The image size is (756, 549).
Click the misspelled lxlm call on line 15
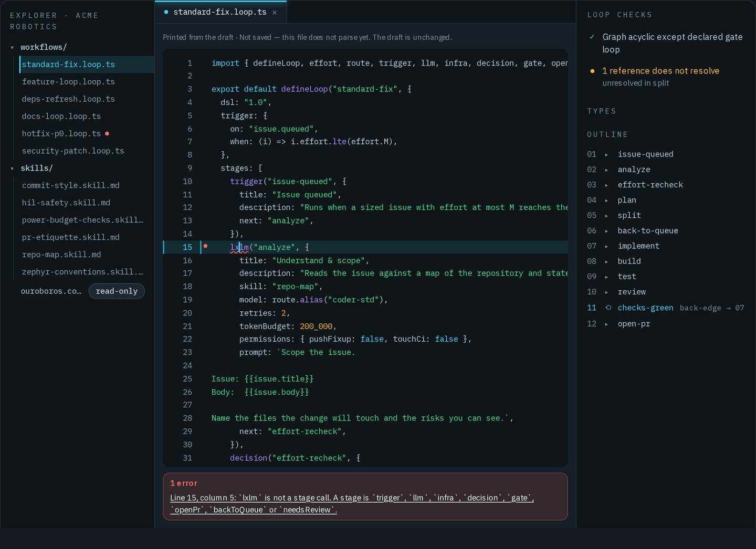239,247
